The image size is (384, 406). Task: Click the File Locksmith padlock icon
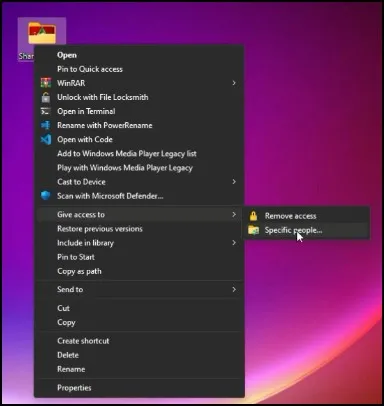pyautogui.click(x=46, y=97)
